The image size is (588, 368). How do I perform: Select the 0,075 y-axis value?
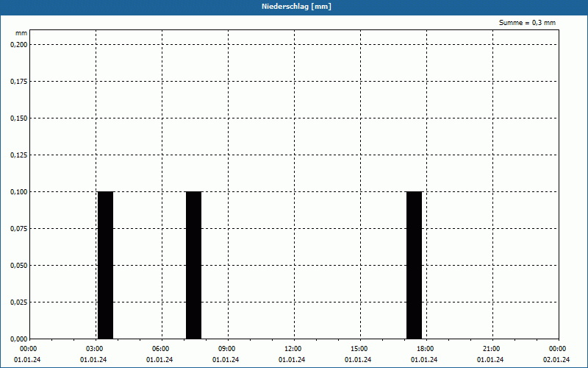(x=19, y=229)
